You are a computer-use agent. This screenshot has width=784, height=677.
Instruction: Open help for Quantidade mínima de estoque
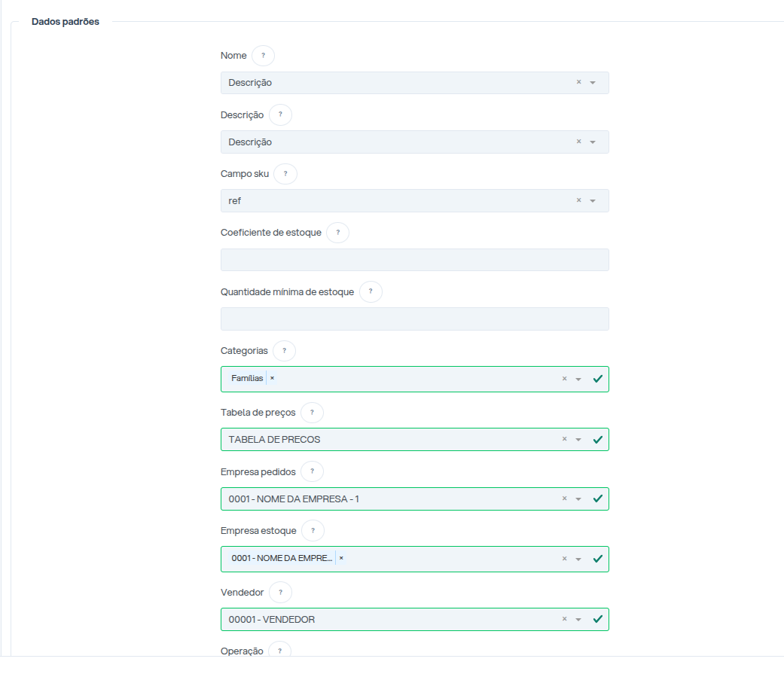click(x=371, y=291)
